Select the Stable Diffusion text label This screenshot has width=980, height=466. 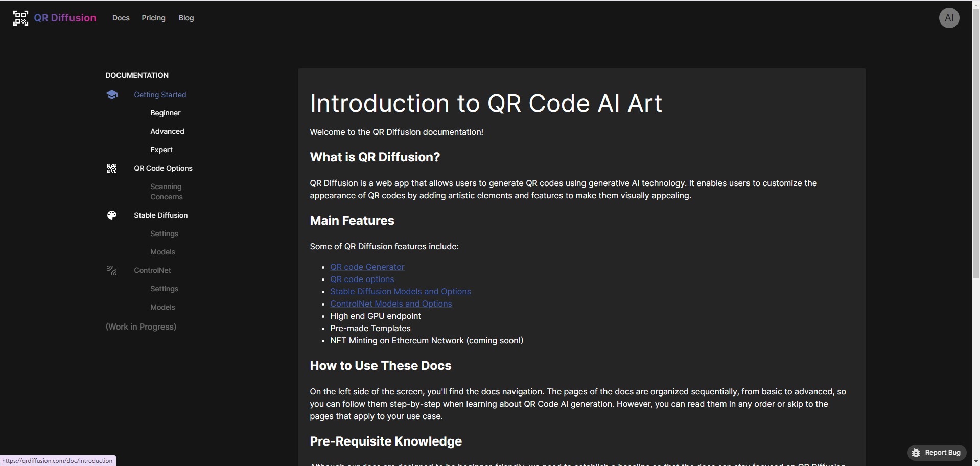(161, 215)
